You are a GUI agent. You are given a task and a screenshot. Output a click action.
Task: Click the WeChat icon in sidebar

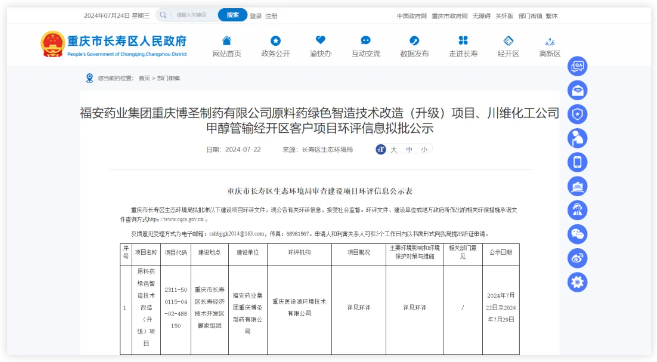577,234
